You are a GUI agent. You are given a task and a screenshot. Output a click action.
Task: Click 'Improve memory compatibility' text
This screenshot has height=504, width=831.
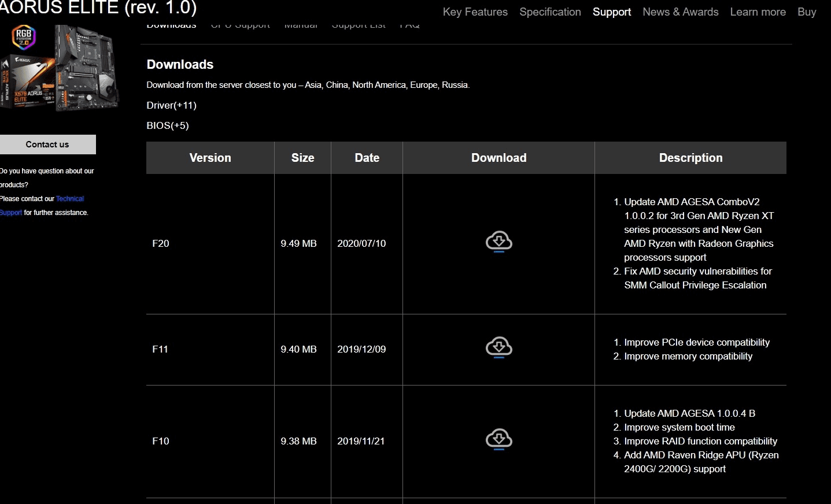coord(688,356)
